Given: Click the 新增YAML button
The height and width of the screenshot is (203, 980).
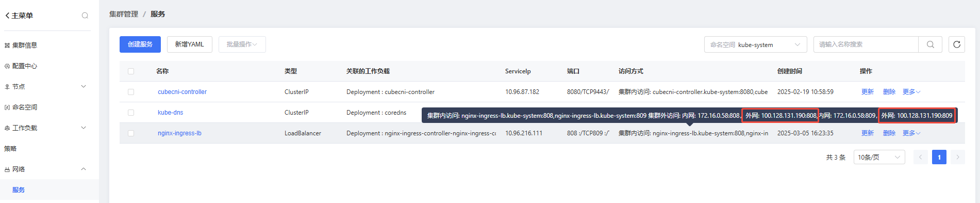Looking at the screenshot, I should point(189,44).
